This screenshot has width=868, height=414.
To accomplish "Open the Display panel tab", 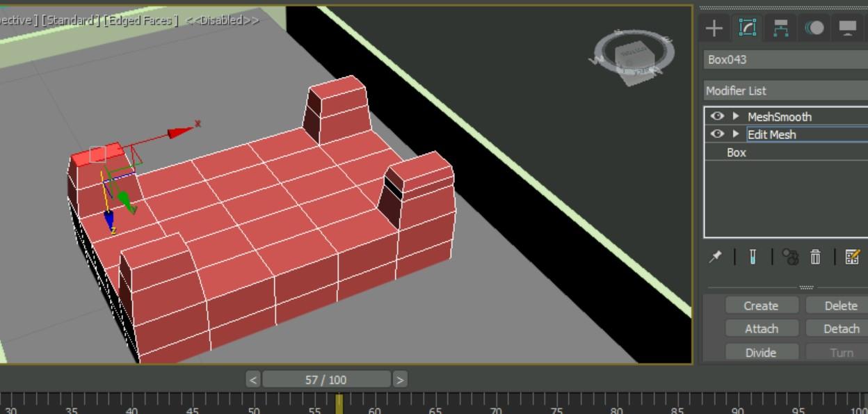I will [x=848, y=28].
